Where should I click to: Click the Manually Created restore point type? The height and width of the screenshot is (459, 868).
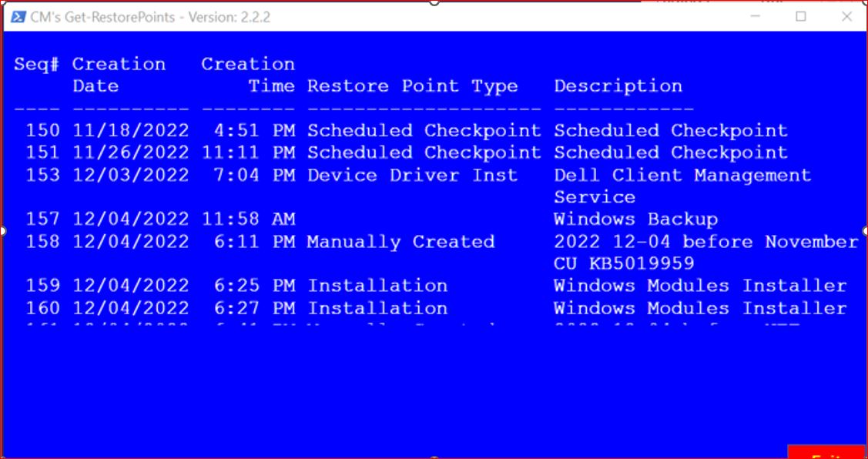pyautogui.click(x=400, y=242)
